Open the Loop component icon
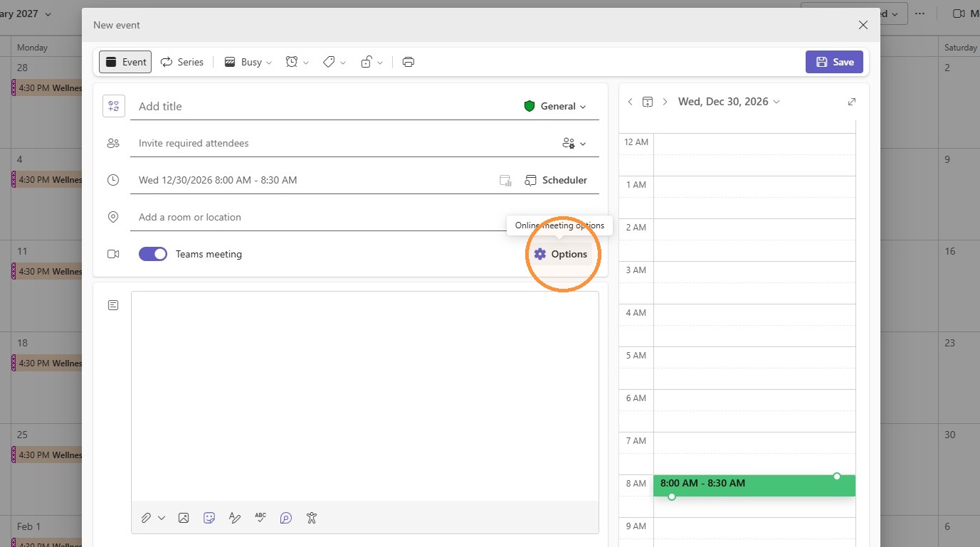The height and width of the screenshot is (547, 980). (x=286, y=518)
